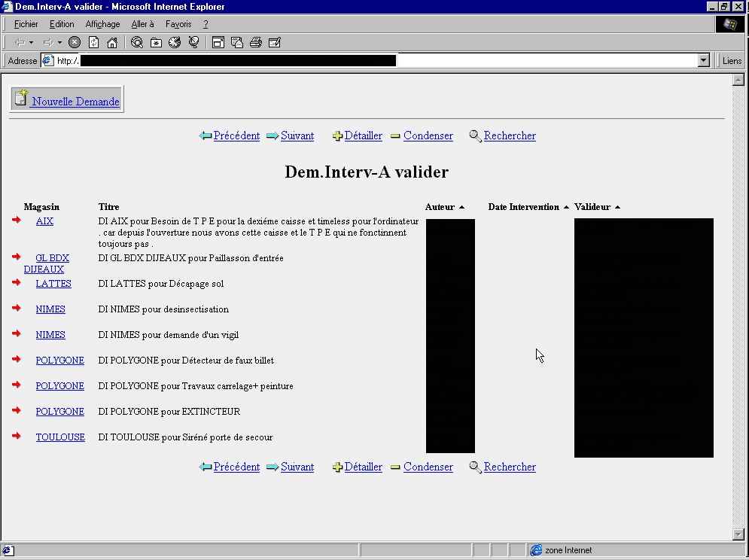Click text 'DI LATTES pour Décapage sol'

click(x=161, y=284)
